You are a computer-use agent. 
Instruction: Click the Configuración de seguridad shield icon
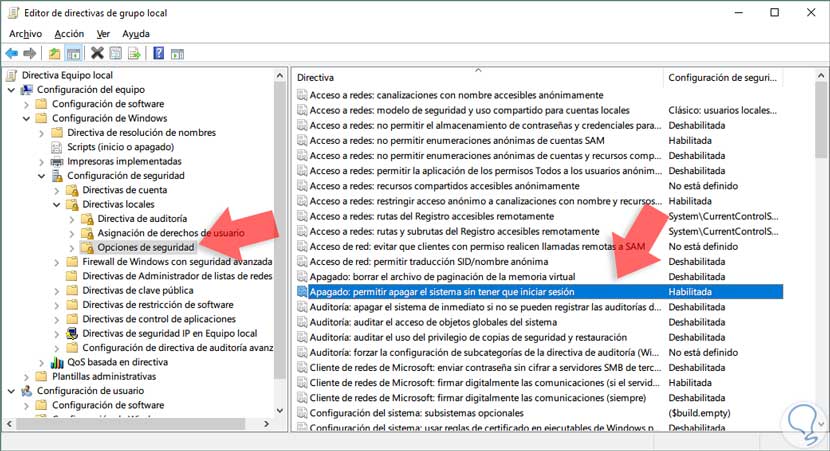[x=57, y=176]
